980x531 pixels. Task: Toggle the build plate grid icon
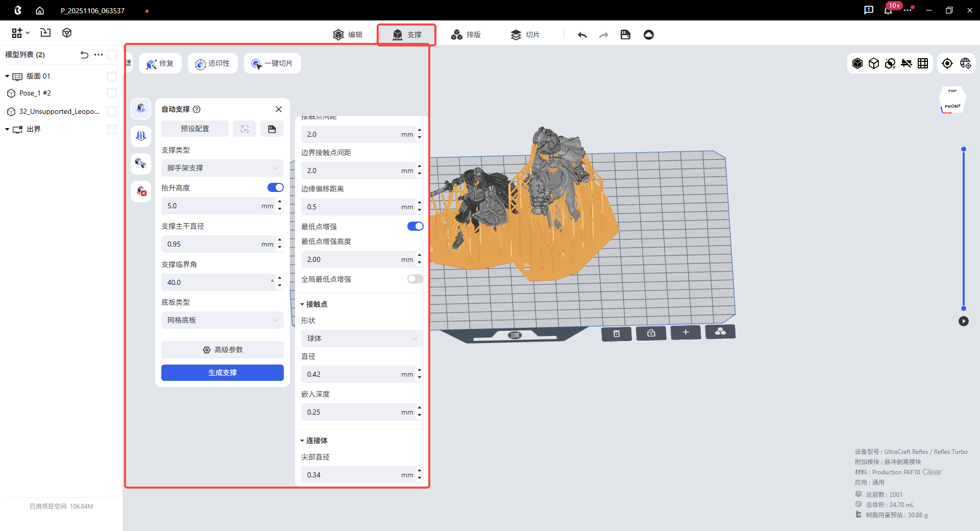(923, 63)
